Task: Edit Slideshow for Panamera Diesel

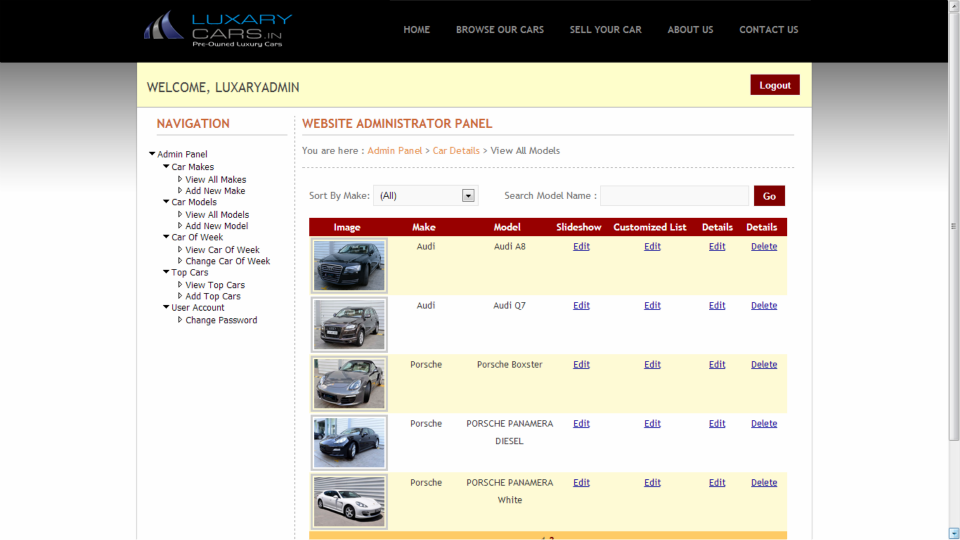Action: pyautogui.click(x=581, y=424)
